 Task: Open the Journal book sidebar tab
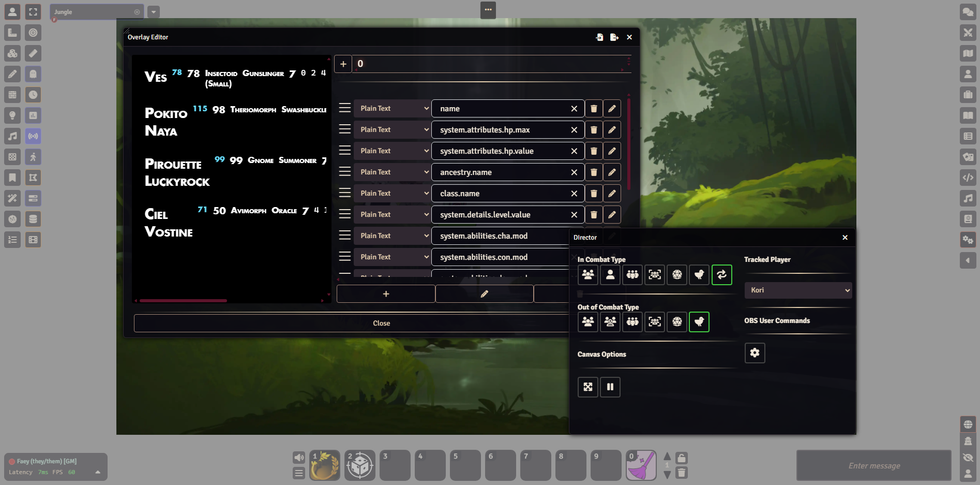pyautogui.click(x=968, y=115)
